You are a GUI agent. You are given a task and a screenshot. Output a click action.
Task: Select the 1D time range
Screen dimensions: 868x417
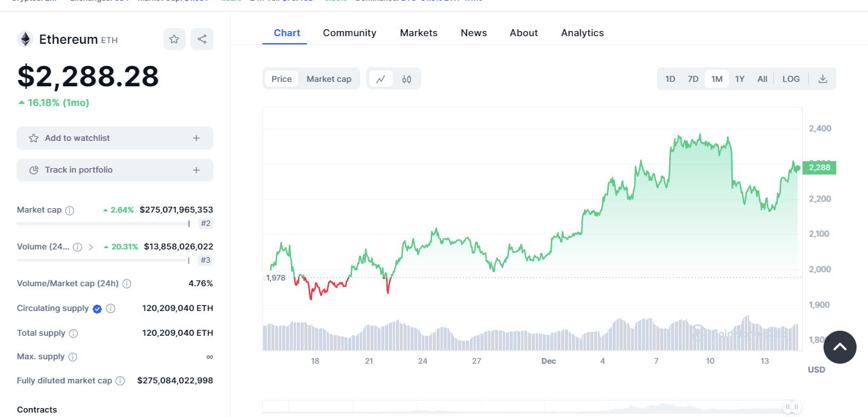[670, 79]
